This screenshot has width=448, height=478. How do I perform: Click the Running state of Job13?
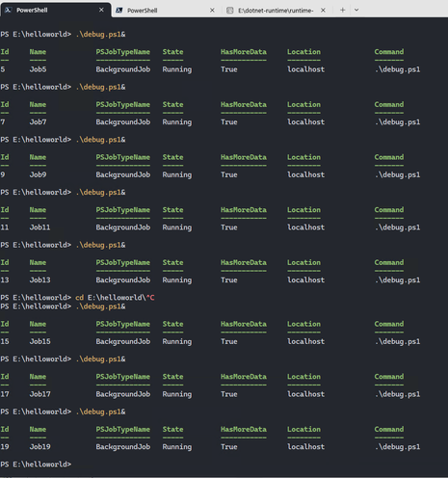tap(177, 280)
